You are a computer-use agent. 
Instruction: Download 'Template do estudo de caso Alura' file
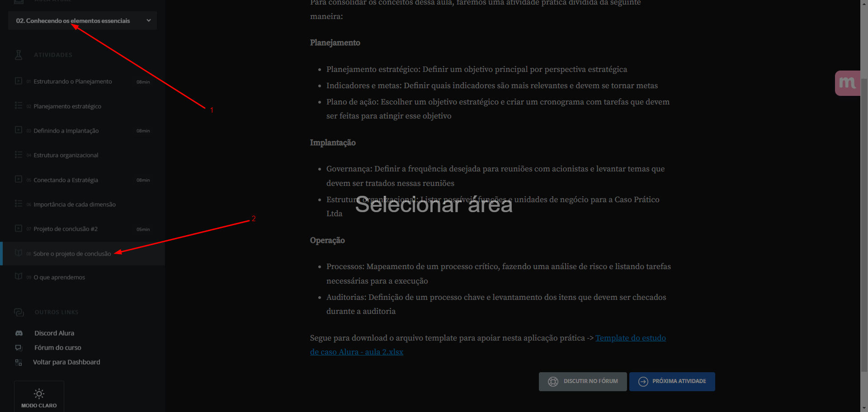coord(488,345)
